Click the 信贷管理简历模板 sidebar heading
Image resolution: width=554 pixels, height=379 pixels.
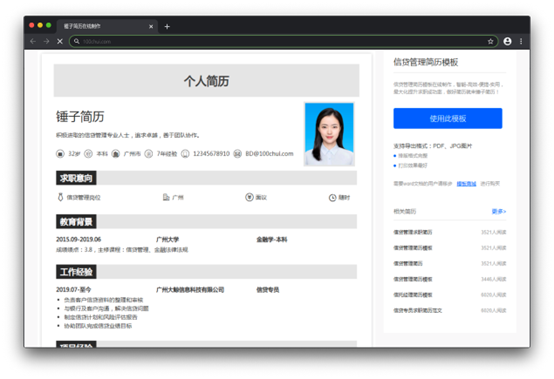click(426, 62)
